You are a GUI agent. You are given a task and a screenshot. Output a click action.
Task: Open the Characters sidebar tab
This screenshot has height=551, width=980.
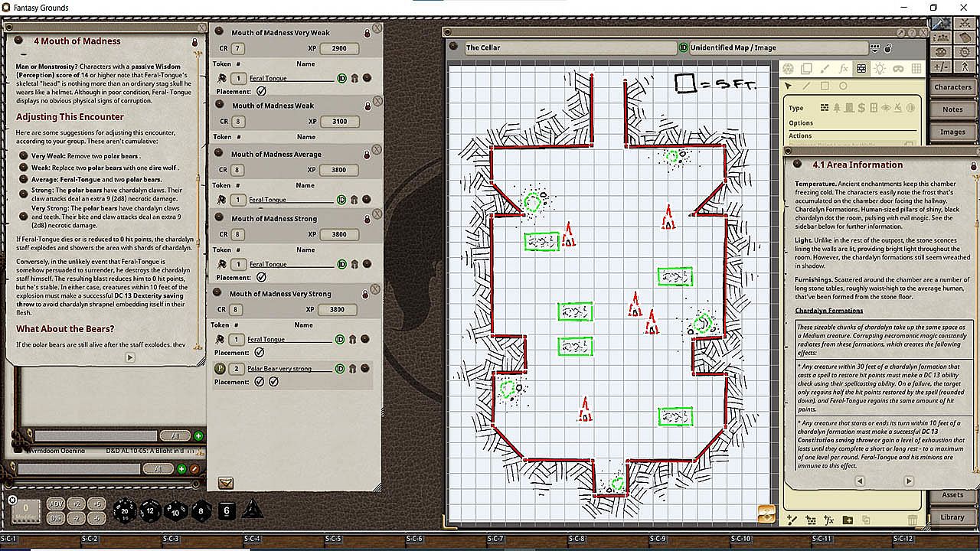point(952,87)
